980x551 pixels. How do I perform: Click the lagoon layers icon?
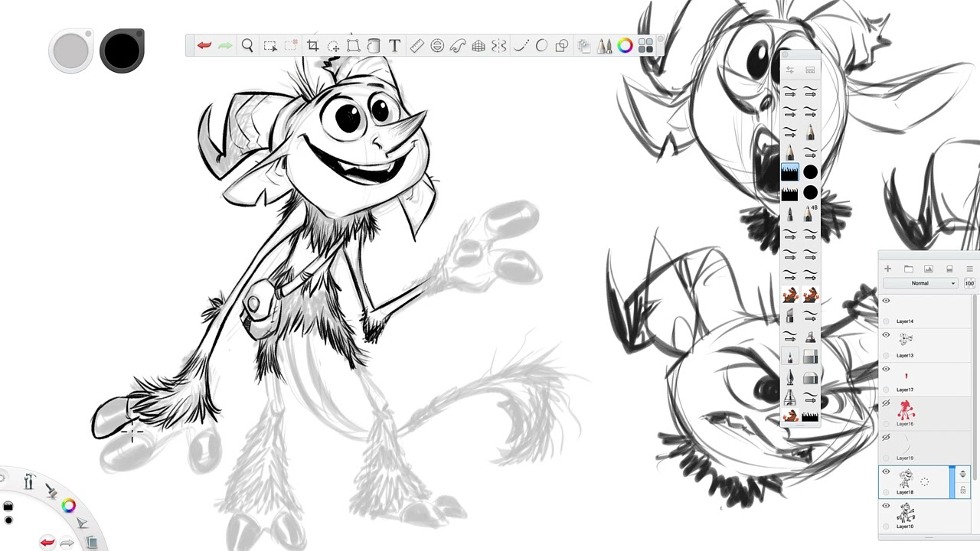pos(92,542)
